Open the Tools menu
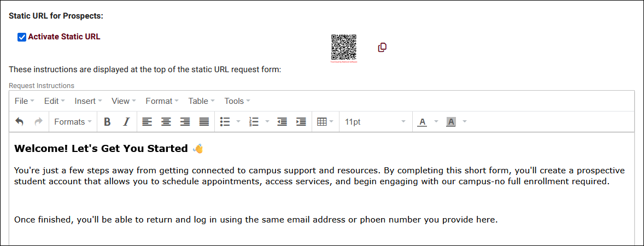644x246 pixels. click(x=237, y=101)
